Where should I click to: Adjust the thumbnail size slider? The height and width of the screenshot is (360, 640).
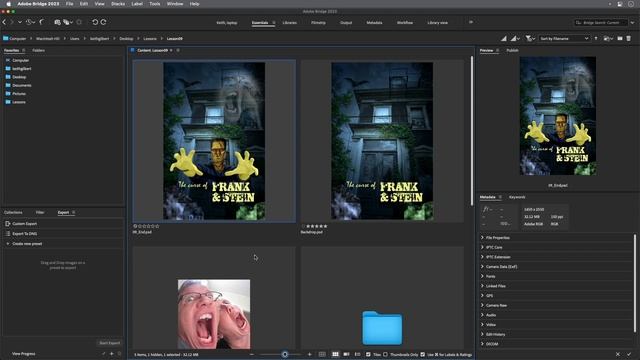click(x=285, y=354)
